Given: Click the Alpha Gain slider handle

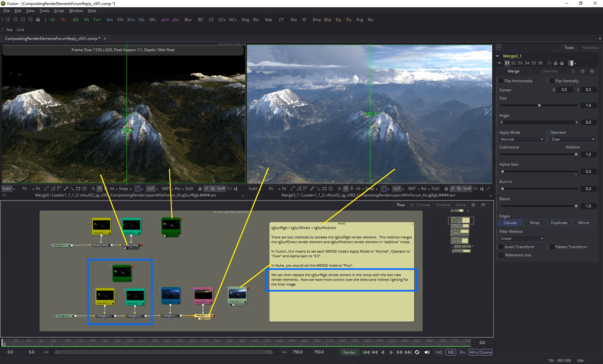Looking at the screenshot, I should click(503, 172).
